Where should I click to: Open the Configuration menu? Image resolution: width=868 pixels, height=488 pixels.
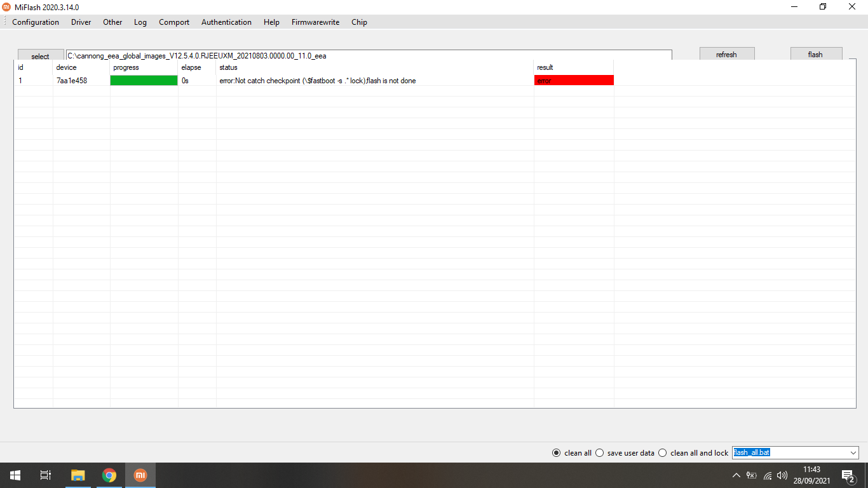coord(36,22)
